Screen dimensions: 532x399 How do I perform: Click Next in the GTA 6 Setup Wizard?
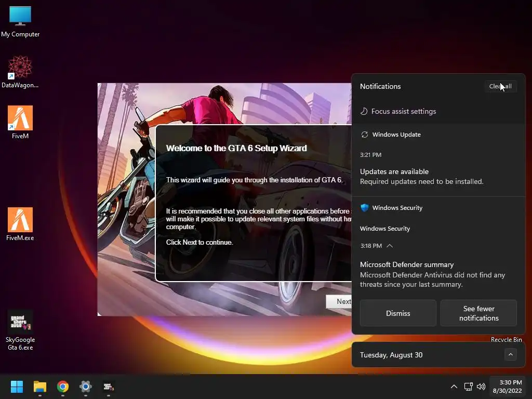pos(339,302)
